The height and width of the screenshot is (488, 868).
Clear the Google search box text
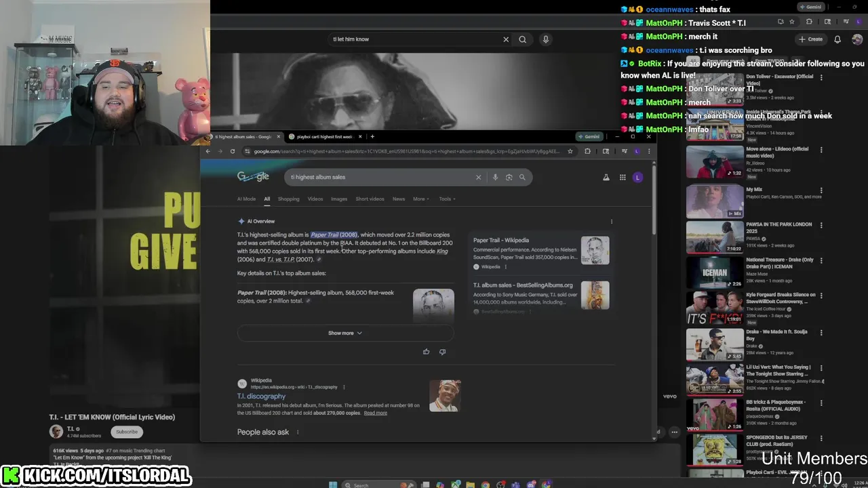478,177
